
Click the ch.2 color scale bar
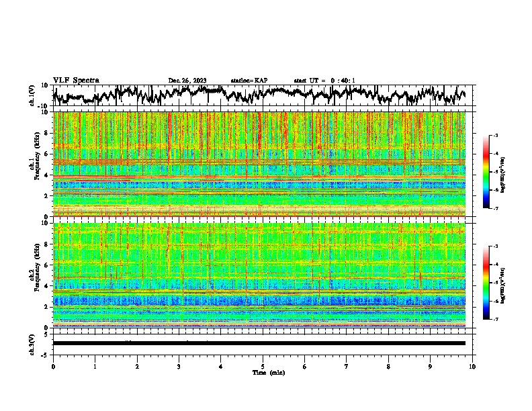pyautogui.click(x=486, y=283)
